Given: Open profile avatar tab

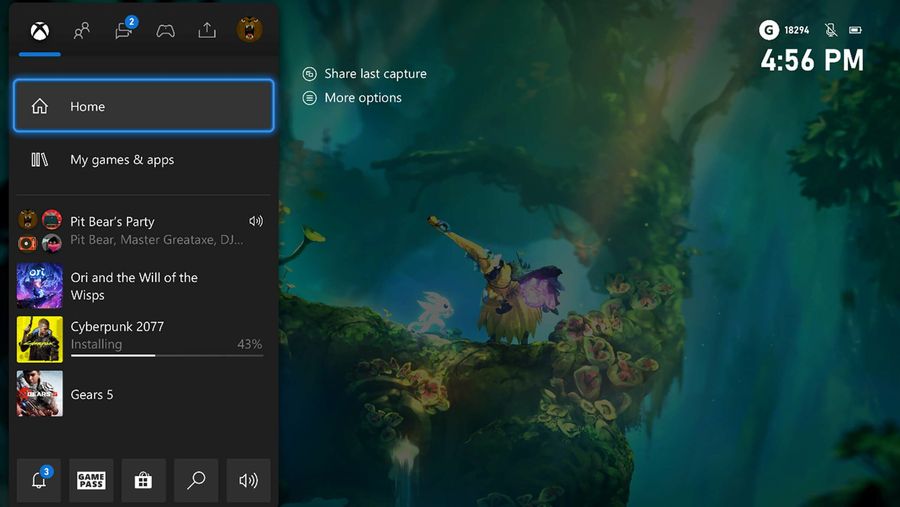Looking at the screenshot, I should tap(250, 30).
